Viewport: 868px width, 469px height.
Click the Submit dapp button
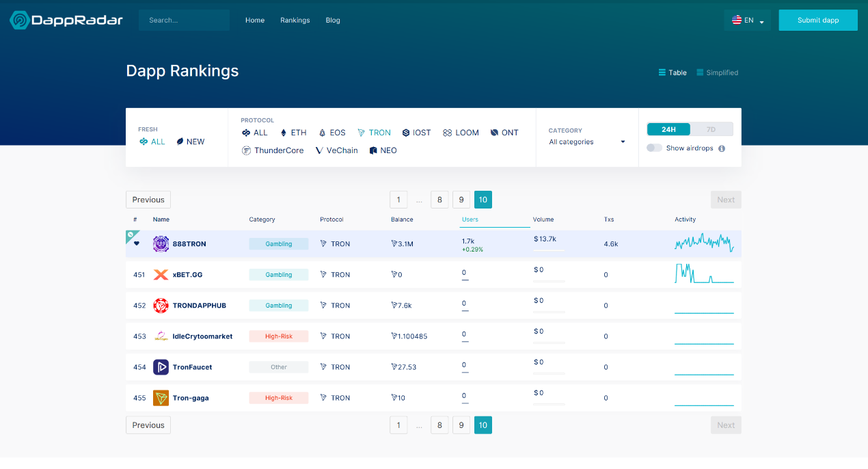pos(818,21)
